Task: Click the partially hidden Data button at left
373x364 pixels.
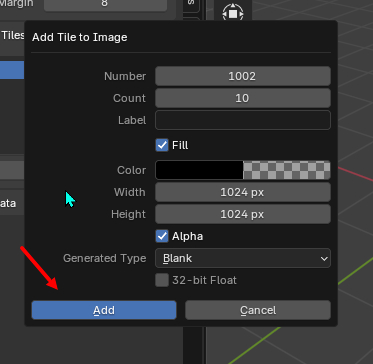Action: pos(12,203)
